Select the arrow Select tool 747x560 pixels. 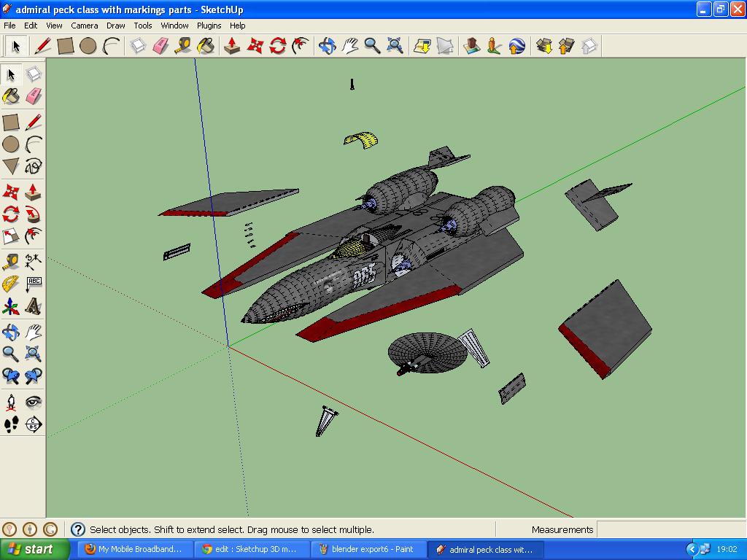coord(11,74)
